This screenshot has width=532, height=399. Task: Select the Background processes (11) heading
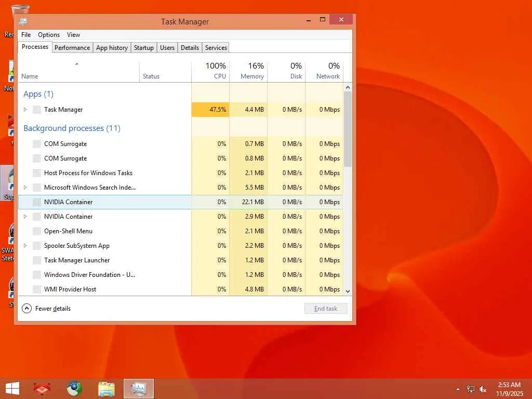(x=72, y=128)
